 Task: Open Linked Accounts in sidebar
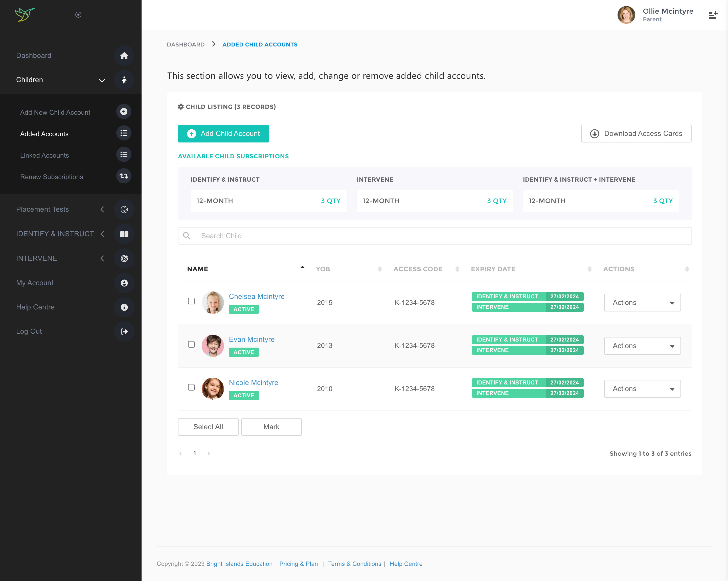(44, 155)
